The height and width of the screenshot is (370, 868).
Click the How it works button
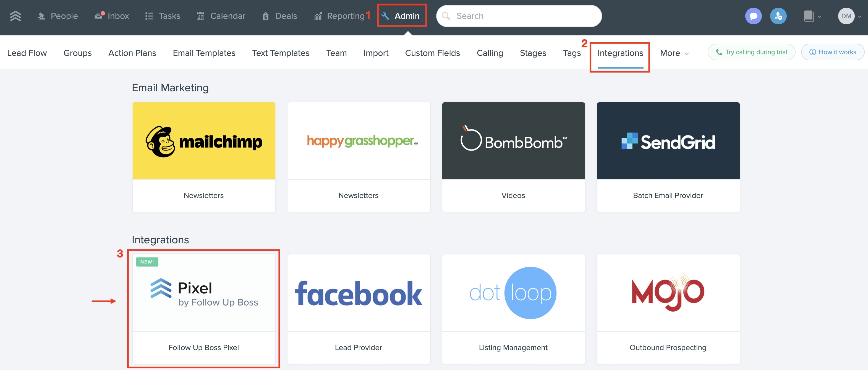pos(832,52)
